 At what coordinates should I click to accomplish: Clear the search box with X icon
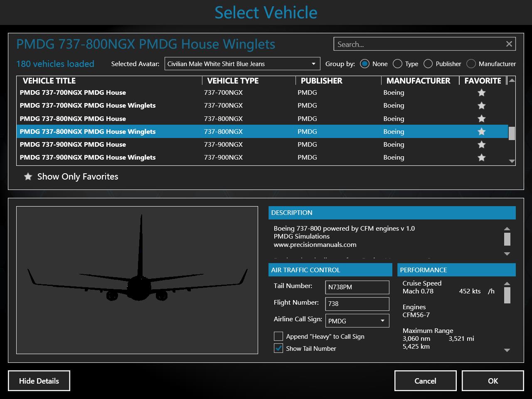pos(509,44)
